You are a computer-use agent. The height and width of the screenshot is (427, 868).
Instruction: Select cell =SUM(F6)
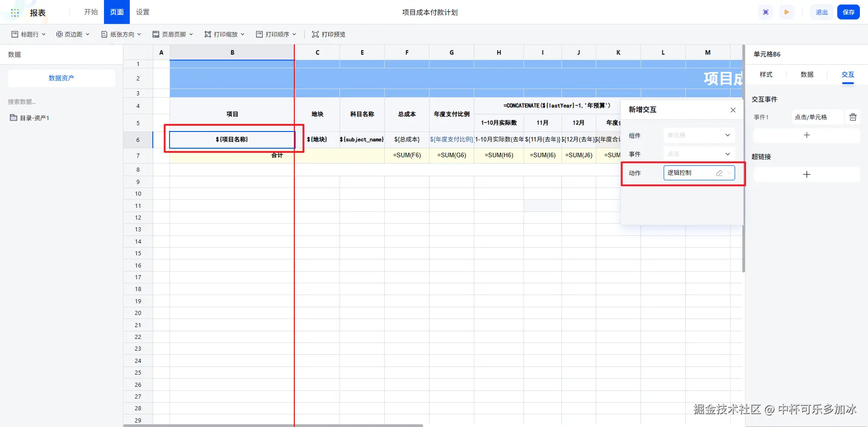pos(407,155)
